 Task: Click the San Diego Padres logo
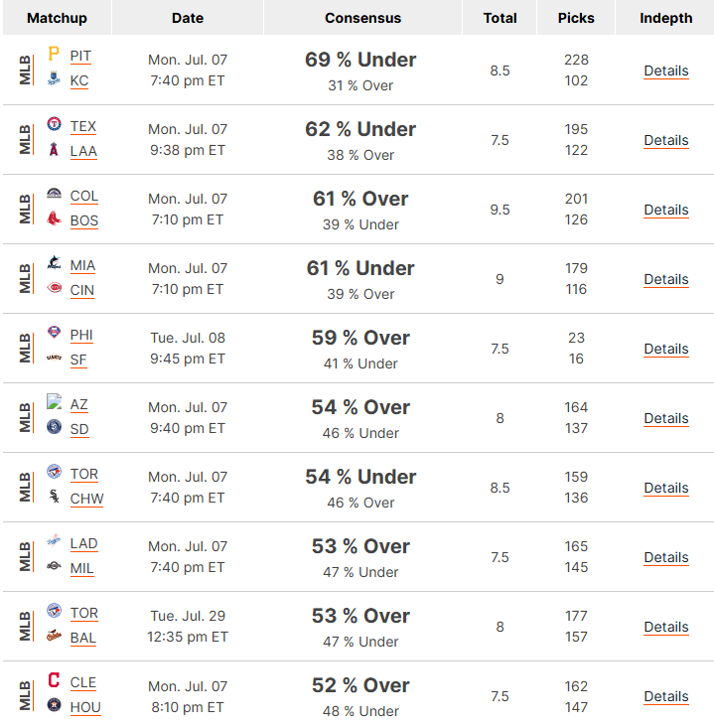[x=54, y=426]
